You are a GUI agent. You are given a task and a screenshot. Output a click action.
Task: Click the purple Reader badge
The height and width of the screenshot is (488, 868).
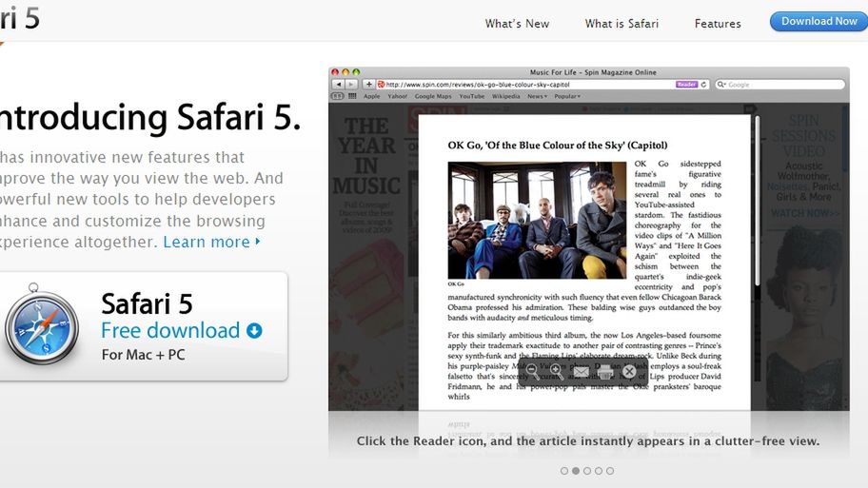[686, 85]
